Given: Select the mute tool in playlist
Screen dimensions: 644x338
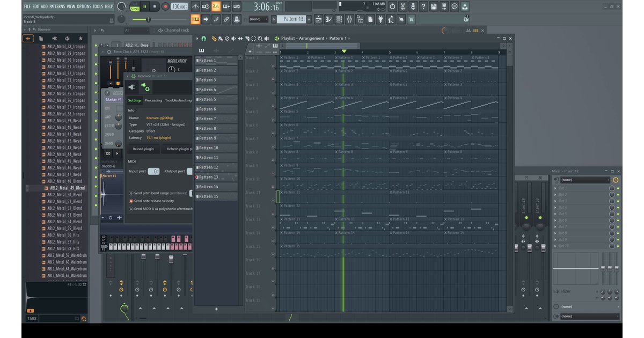Looking at the screenshot, I should [x=233, y=39].
